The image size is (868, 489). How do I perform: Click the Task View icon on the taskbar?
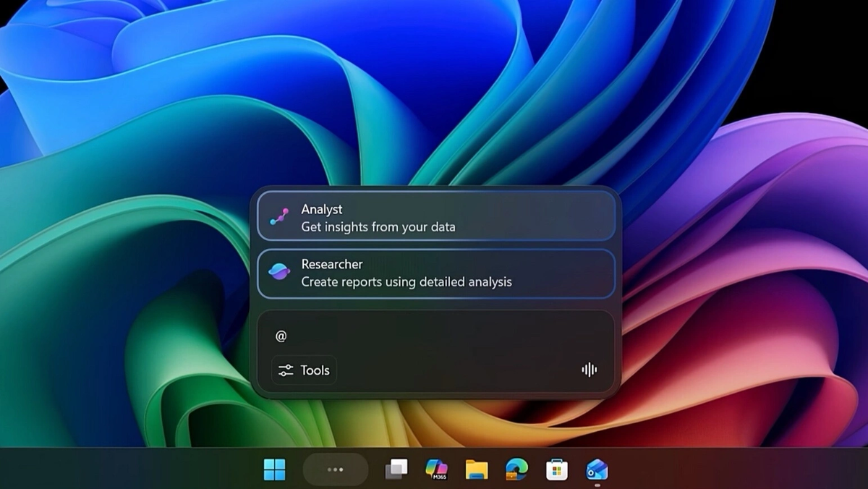[395, 469]
